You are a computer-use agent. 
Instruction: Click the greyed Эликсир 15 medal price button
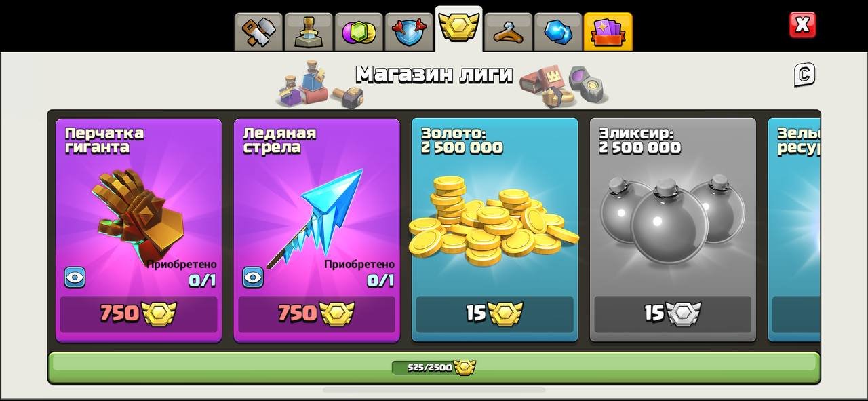(673, 313)
